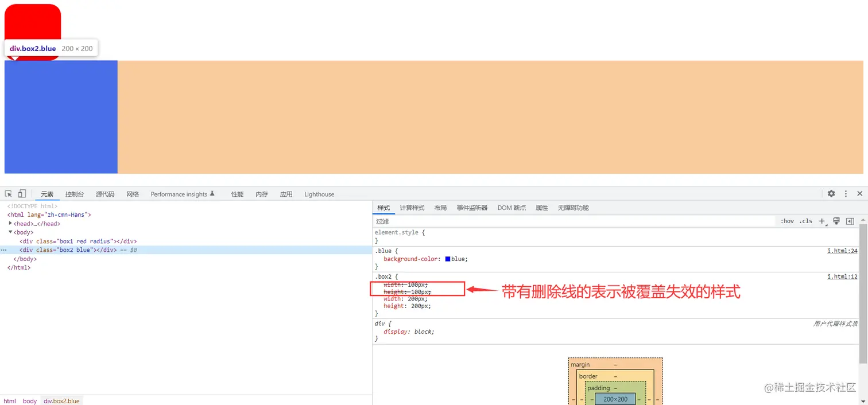Click the blue box in the page

click(x=61, y=117)
